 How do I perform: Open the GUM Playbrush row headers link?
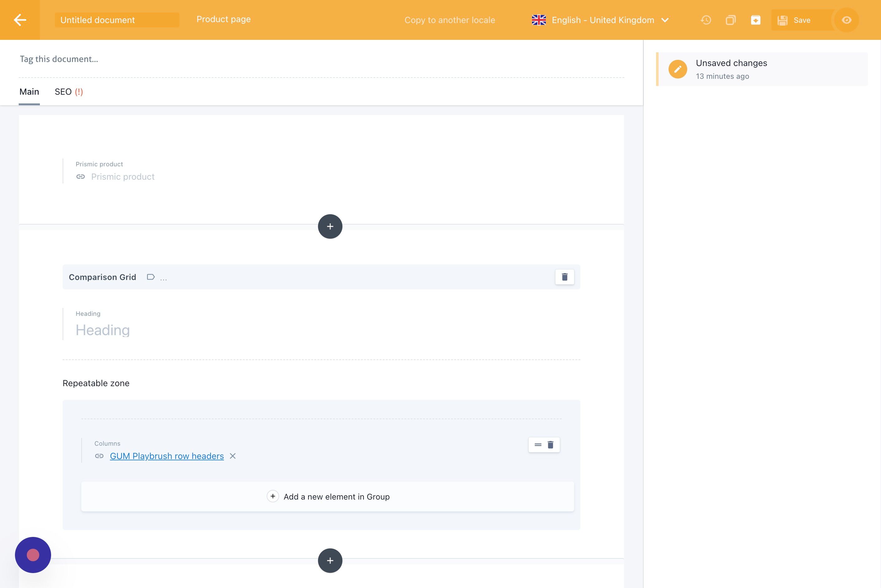(x=167, y=456)
